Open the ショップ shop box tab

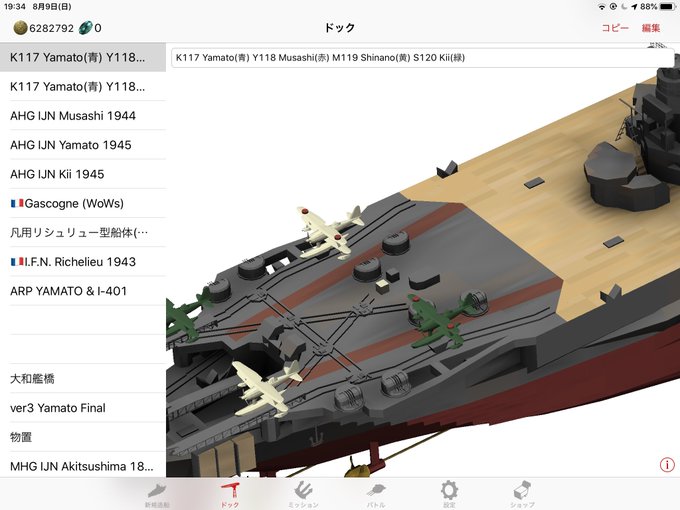coord(522,495)
